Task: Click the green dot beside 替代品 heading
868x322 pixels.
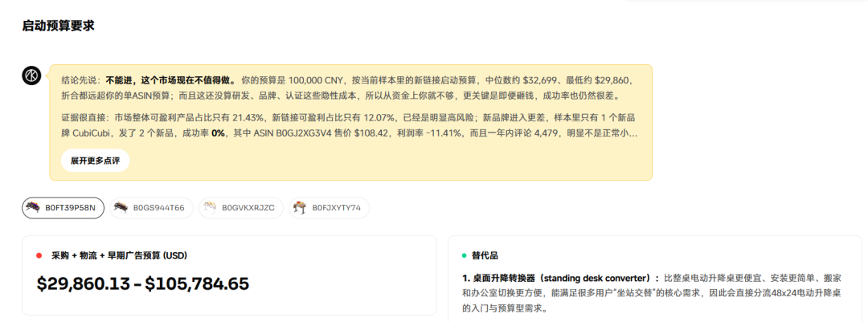Action: (465, 255)
